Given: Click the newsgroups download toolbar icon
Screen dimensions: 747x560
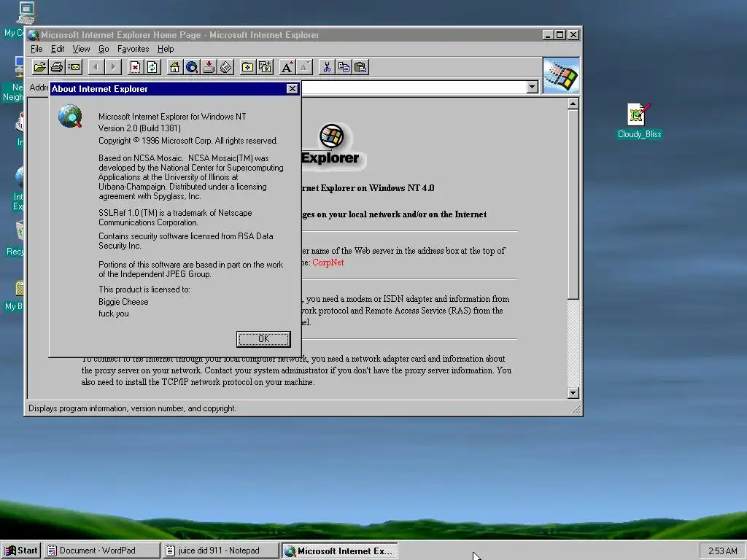Looking at the screenshot, I should [x=209, y=67].
